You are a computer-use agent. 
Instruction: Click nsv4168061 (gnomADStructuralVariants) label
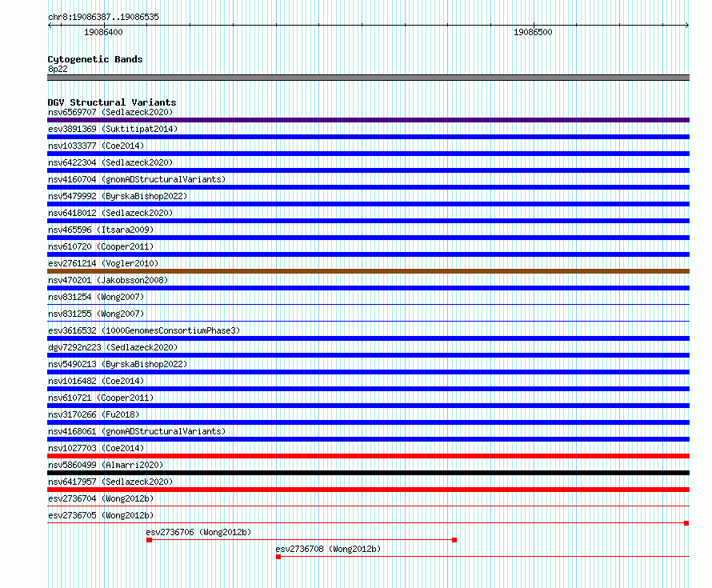click(137, 431)
